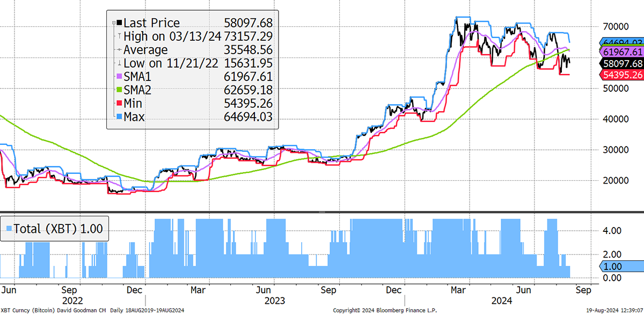Click the 4.00 label on lower panel axis
Screen dimensions: 644x314
click(612, 230)
